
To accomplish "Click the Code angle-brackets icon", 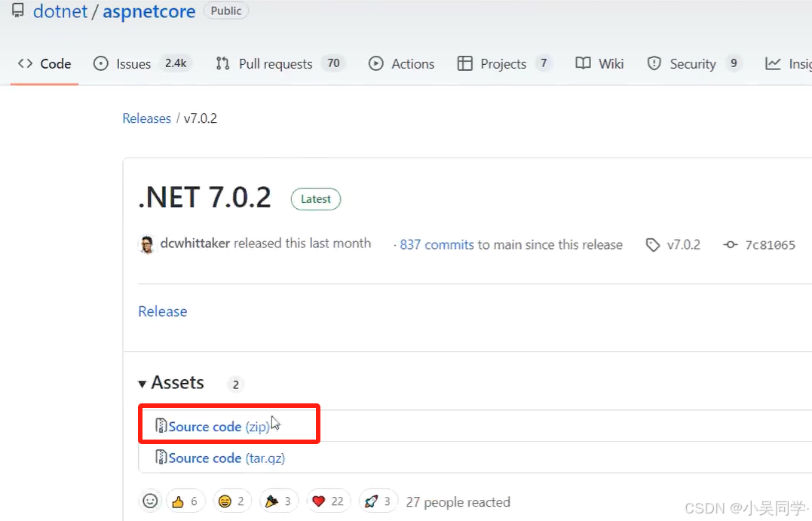I will pyautogui.click(x=26, y=63).
